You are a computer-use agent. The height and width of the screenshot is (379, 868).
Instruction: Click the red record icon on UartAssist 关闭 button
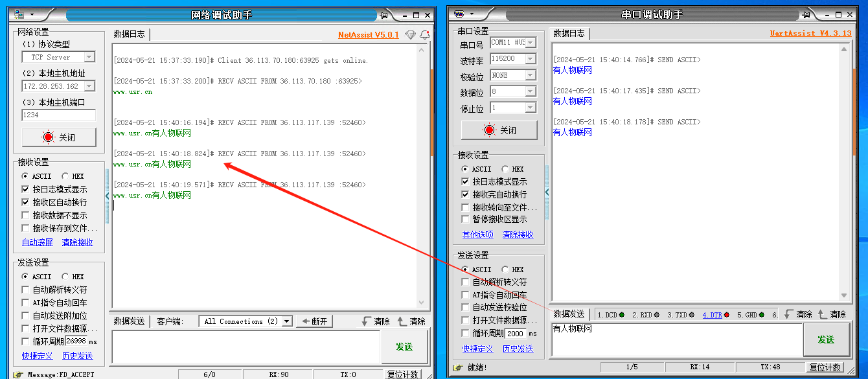click(489, 130)
